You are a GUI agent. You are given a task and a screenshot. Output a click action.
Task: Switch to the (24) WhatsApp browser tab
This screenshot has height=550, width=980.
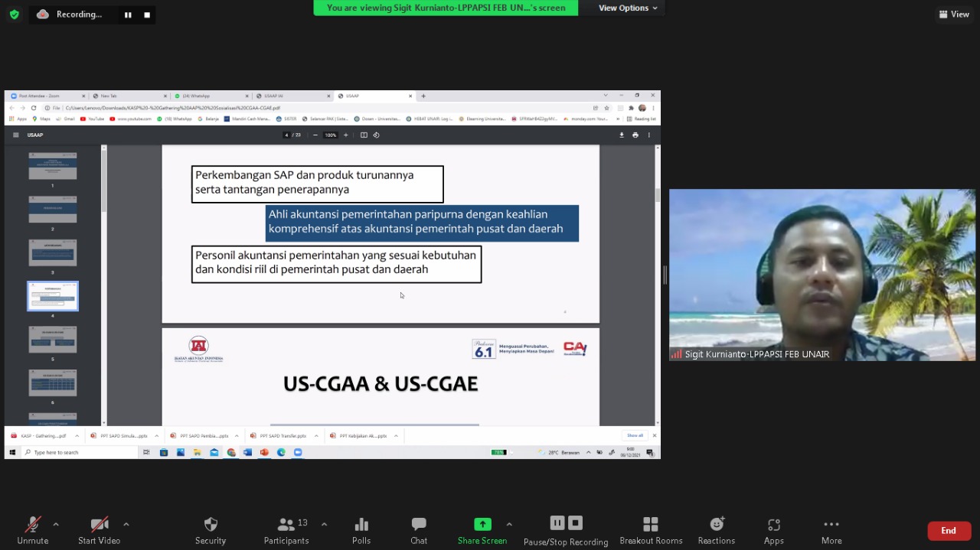click(x=210, y=96)
